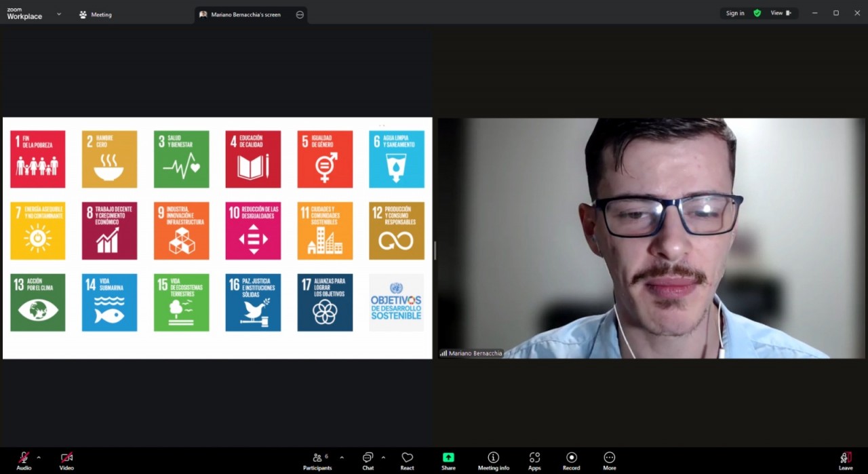Click the green Share screen icon
The height and width of the screenshot is (474, 868).
coord(448,458)
